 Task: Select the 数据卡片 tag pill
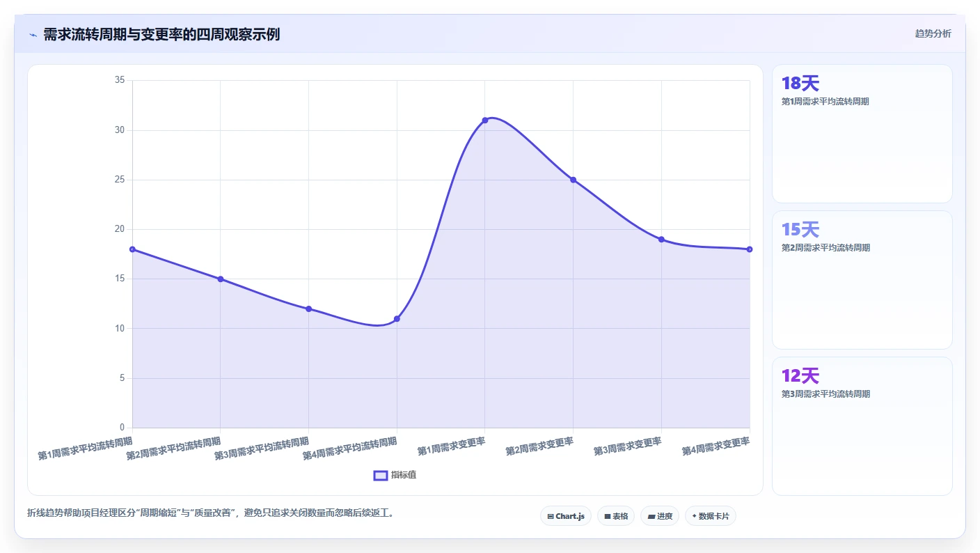(711, 516)
